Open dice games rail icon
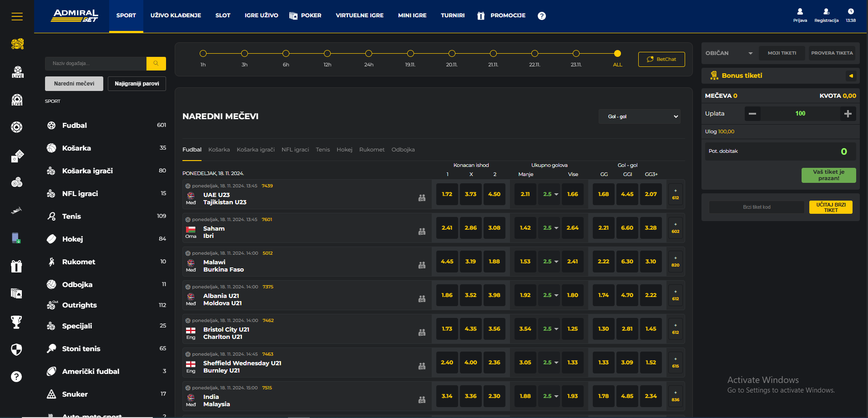Viewport: 868px width, 418px height. point(17,156)
